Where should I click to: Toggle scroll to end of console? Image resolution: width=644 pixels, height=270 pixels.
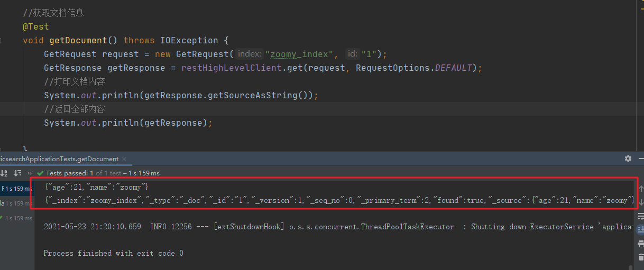point(640,229)
